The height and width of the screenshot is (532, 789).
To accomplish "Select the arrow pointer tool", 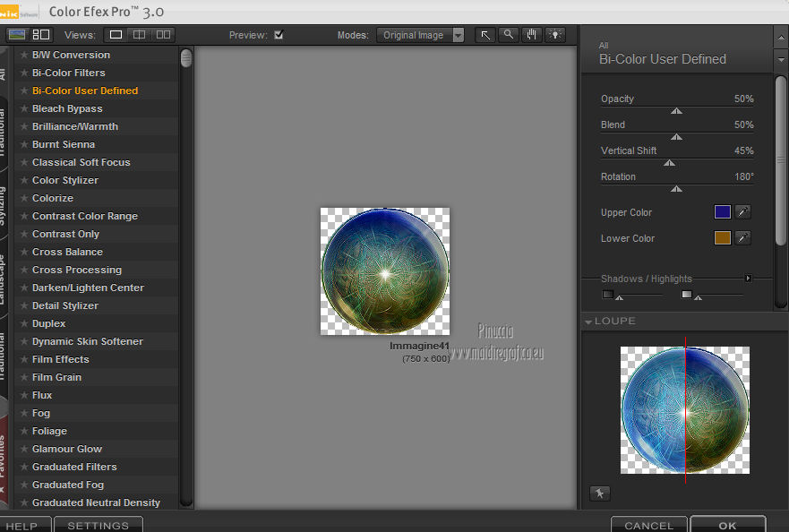I will [x=485, y=35].
